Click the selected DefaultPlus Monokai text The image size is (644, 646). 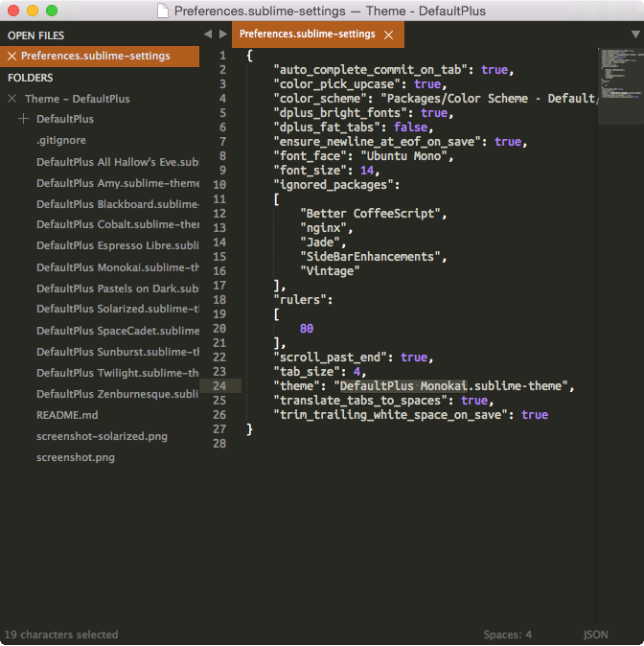pyautogui.click(x=403, y=386)
